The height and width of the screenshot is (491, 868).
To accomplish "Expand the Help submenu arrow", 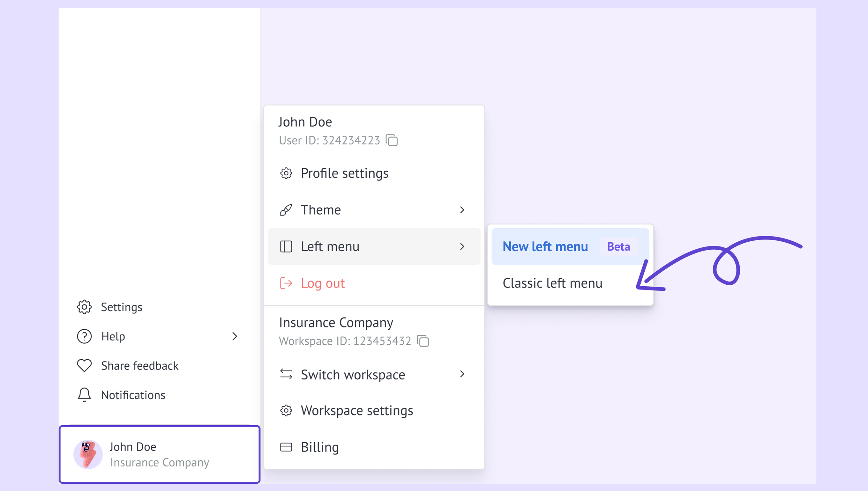I will [235, 336].
